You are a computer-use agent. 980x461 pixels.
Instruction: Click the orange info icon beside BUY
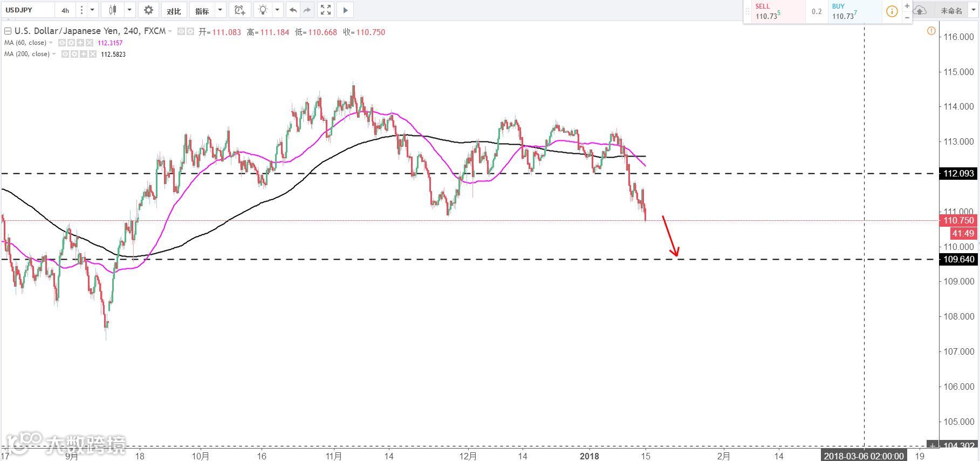coord(892,11)
